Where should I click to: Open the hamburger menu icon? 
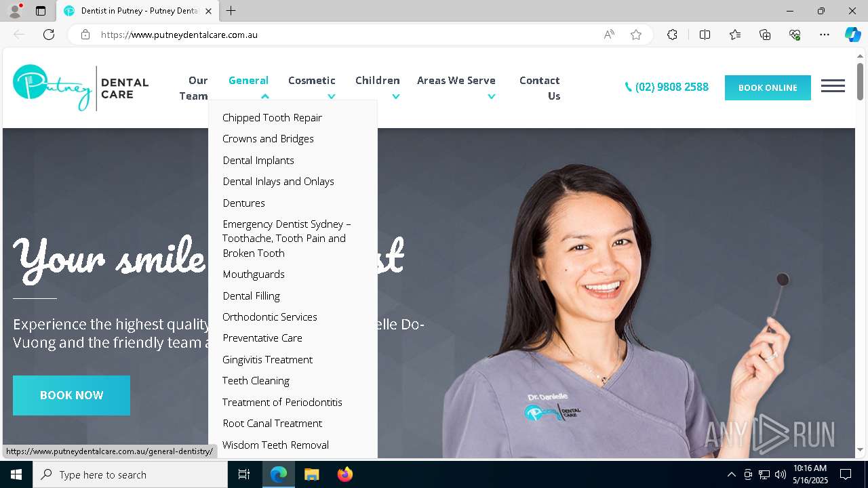point(833,86)
